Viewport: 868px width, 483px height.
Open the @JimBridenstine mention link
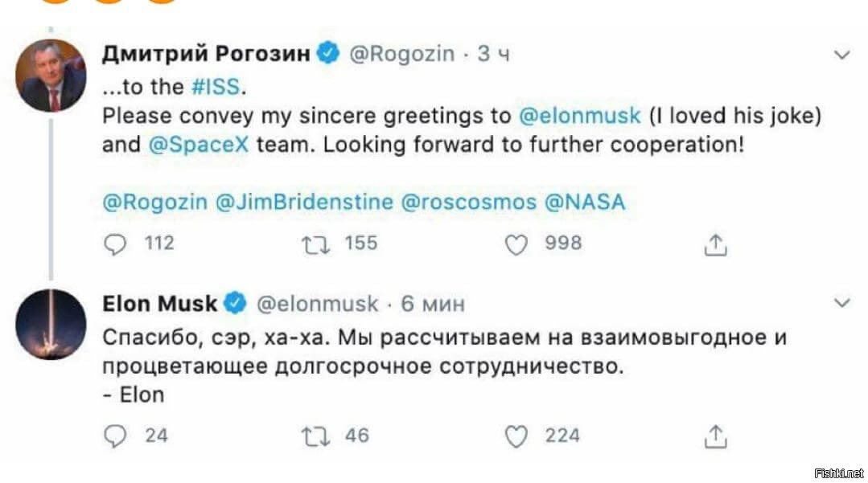click(305, 202)
